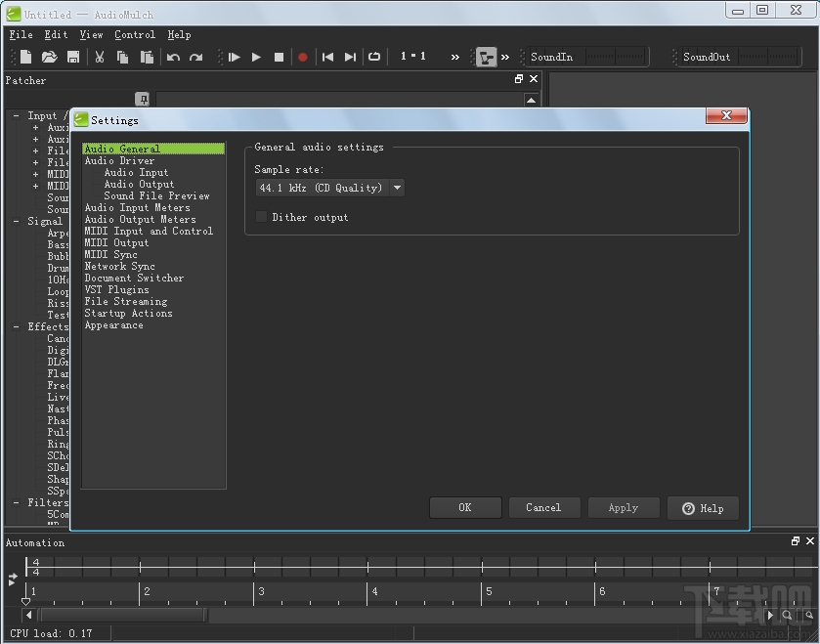Create a new document
The width and height of the screenshot is (820, 644).
coord(25,57)
